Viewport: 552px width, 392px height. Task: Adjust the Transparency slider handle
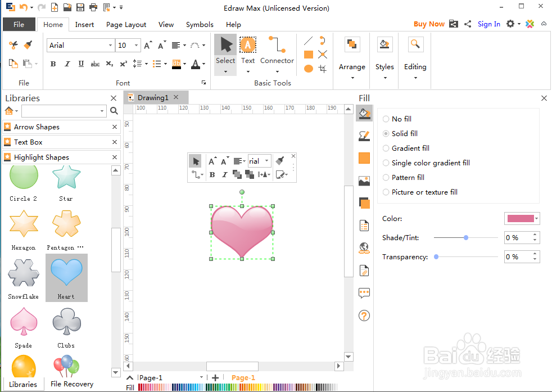436,257
